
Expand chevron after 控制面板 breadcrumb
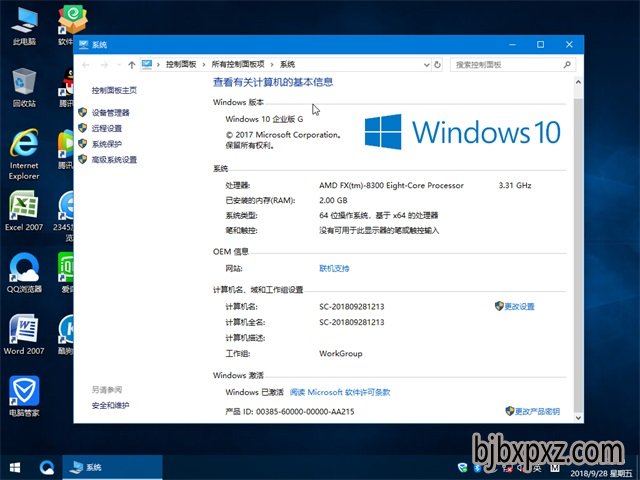pyautogui.click(x=203, y=65)
